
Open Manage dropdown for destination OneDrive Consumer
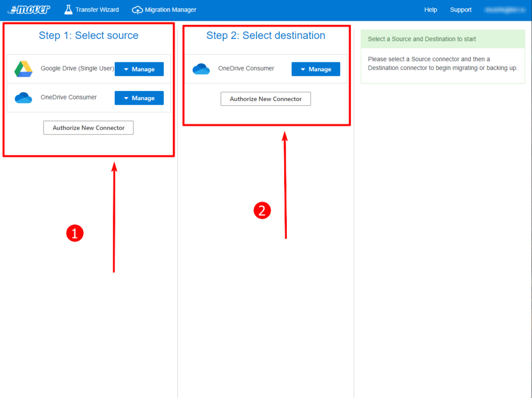(x=316, y=69)
